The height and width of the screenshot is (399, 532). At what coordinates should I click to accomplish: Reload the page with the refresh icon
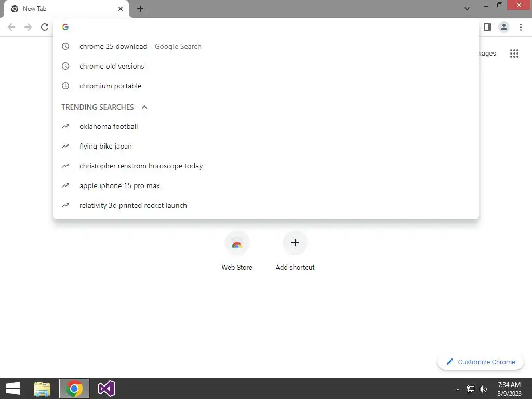45,27
